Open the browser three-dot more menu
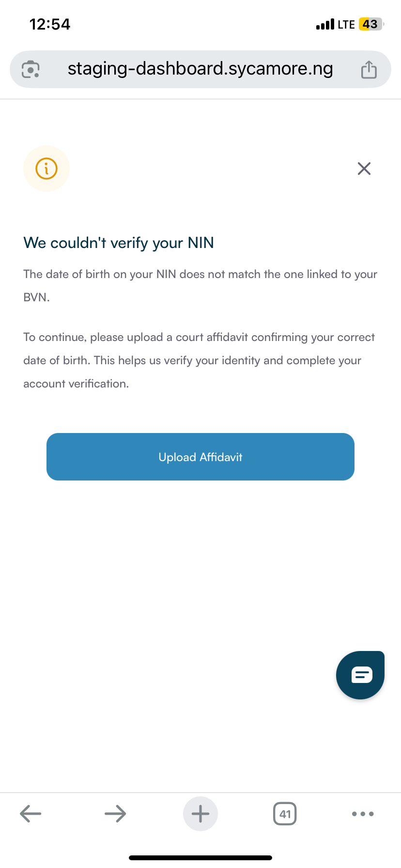This screenshot has height=868, width=401. tap(363, 814)
